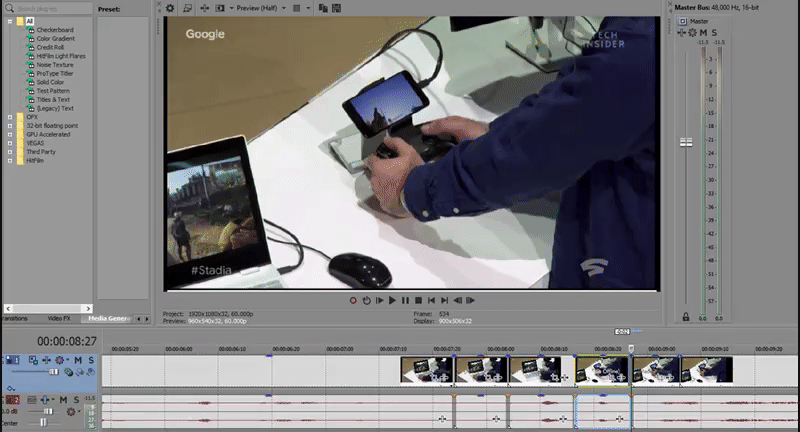The image size is (800, 432).
Task: Click the audio track pan Center slider
Action: [43, 422]
